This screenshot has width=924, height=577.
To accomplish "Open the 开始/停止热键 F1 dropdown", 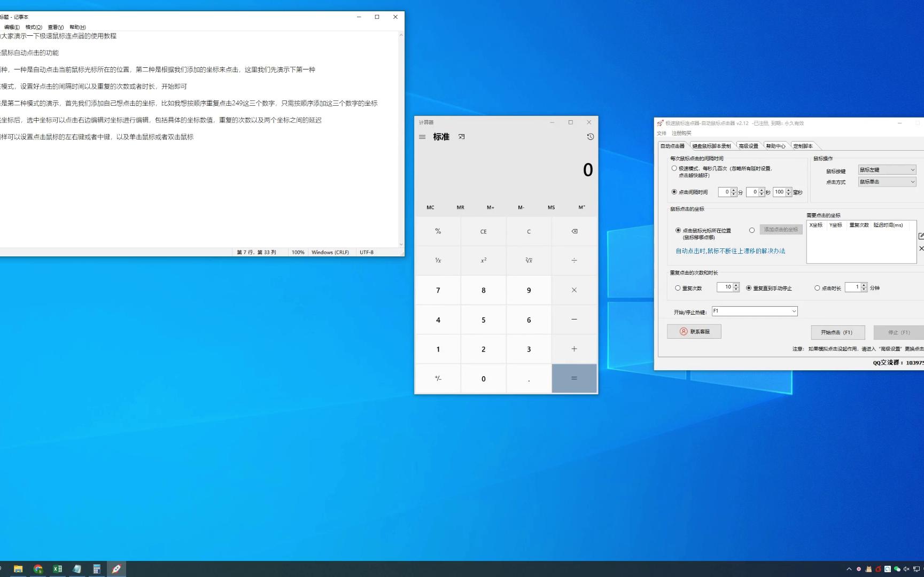I will [x=755, y=311].
